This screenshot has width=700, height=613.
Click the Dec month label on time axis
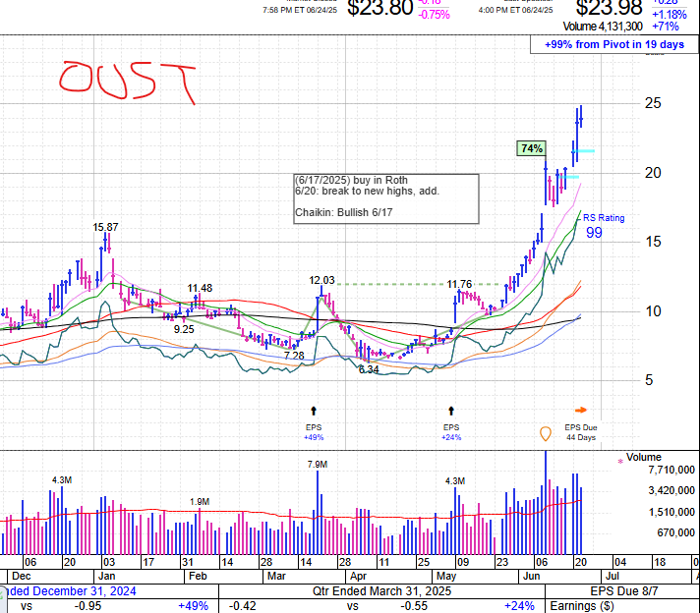tap(21, 576)
